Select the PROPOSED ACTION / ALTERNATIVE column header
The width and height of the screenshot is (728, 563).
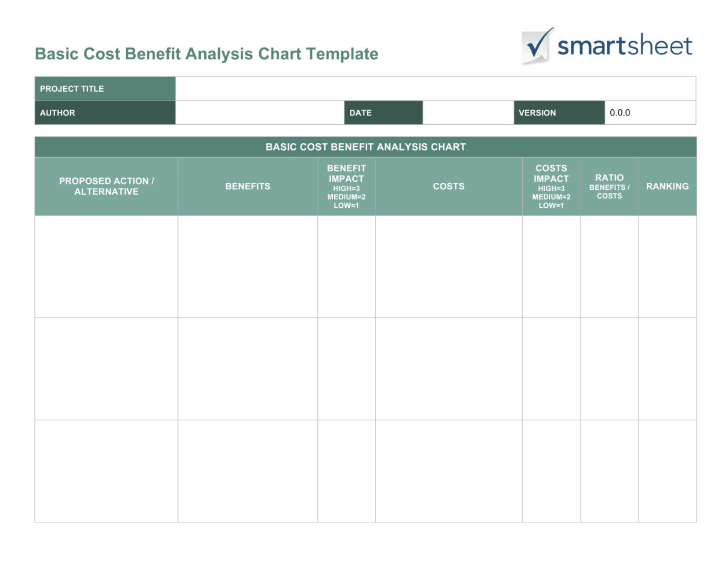(106, 186)
